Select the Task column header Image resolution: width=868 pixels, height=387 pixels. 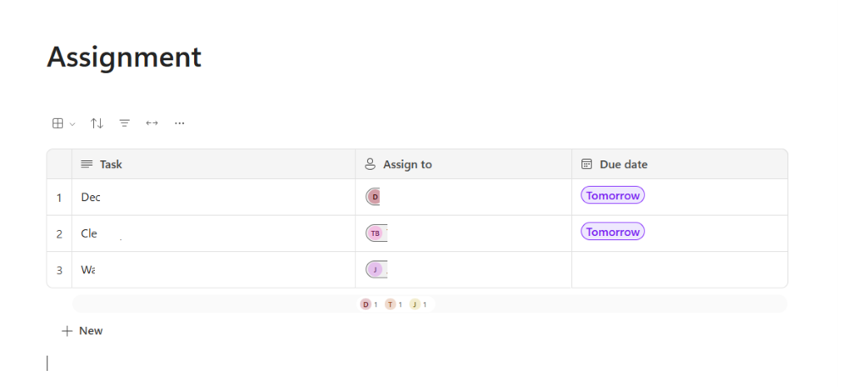[x=110, y=165]
